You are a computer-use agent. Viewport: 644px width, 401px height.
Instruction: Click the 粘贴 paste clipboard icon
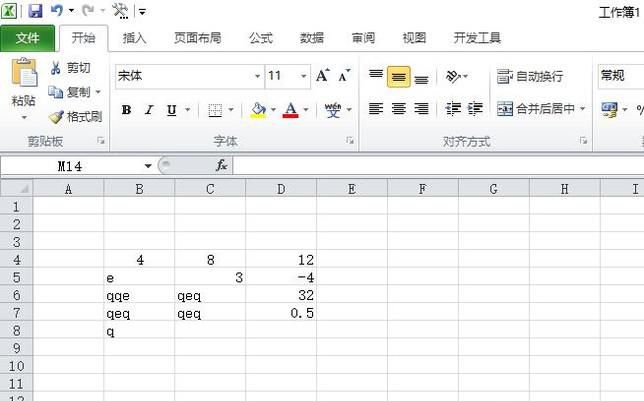(x=24, y=72)
